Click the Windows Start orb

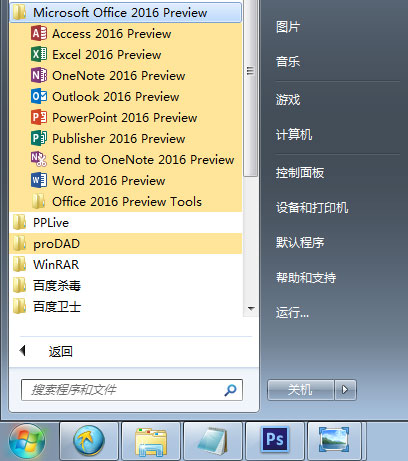click(x=27, y=442)
